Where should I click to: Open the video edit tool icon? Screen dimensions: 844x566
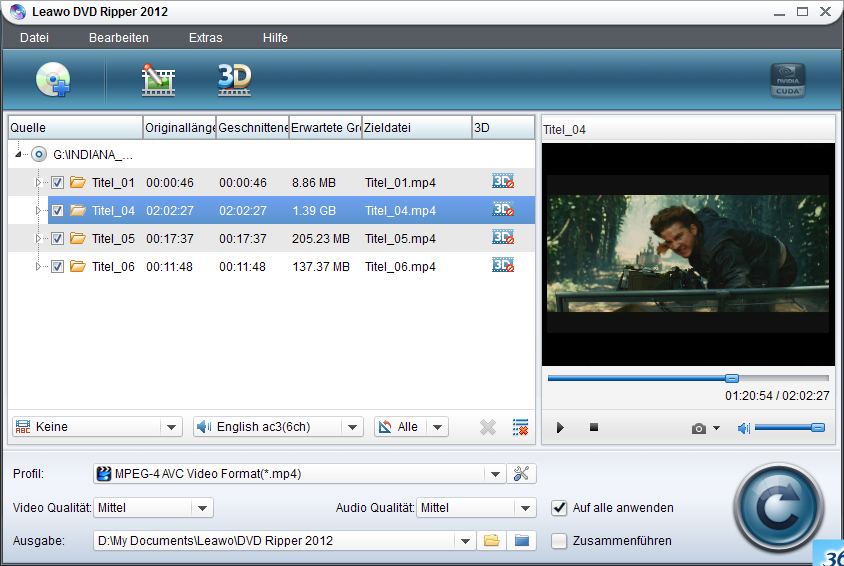coord(158,79)
